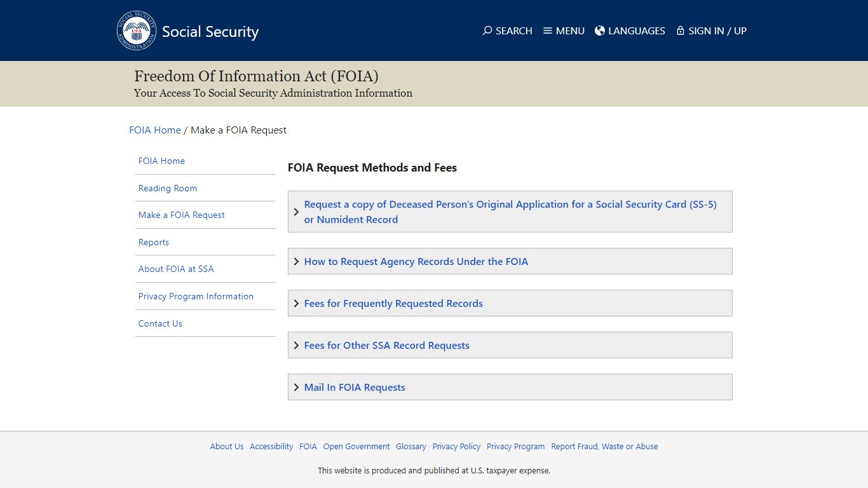
Task: Click the U.S. taxpayer expense footer notice
Action: (434, 471)
